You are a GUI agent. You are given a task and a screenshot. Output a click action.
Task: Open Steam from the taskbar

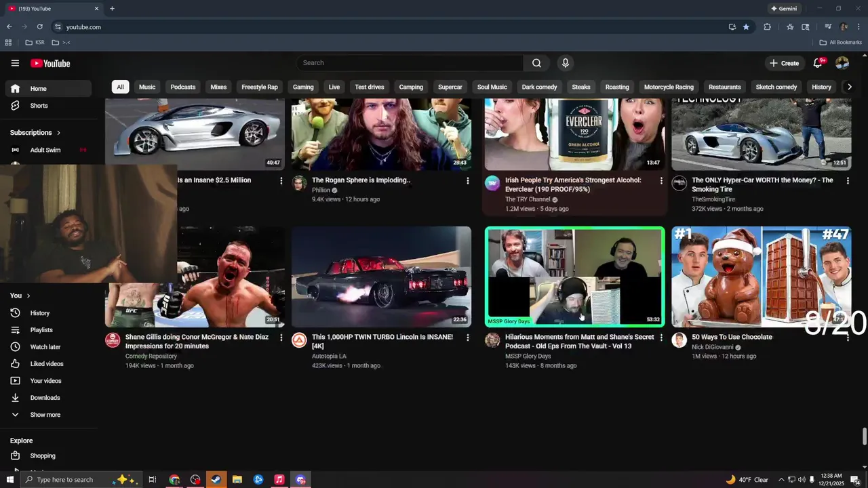[216, 480]
